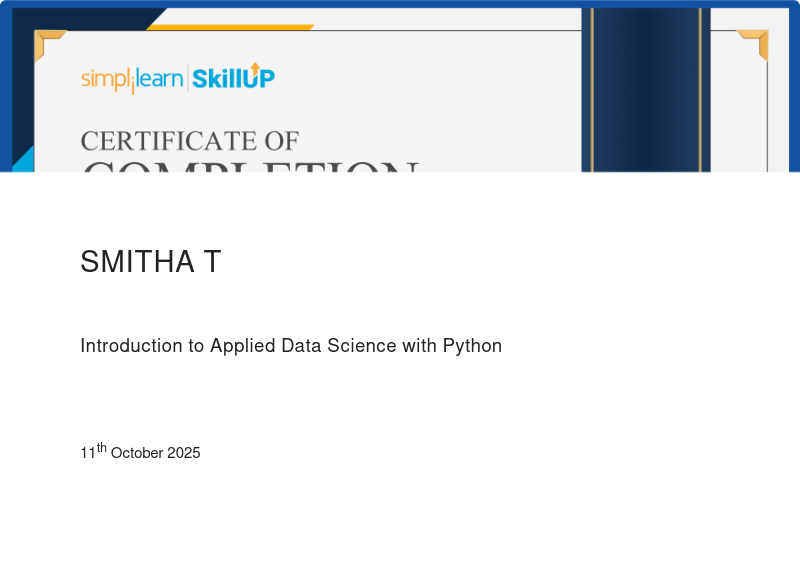Click the dark blue vertical ribbon
The width and height of the screenshot is (800, 565).
pos(645,90)
